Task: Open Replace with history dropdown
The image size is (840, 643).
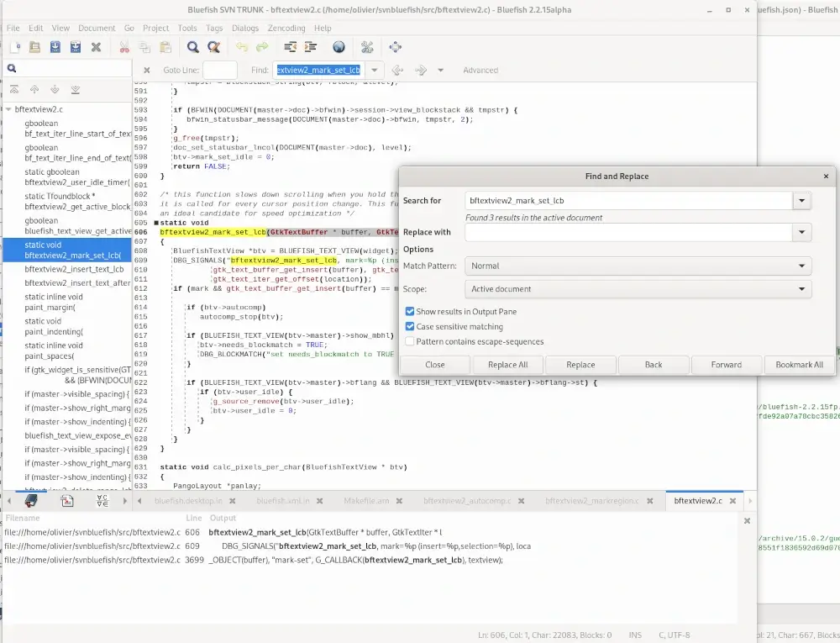Action: point(802,232)
